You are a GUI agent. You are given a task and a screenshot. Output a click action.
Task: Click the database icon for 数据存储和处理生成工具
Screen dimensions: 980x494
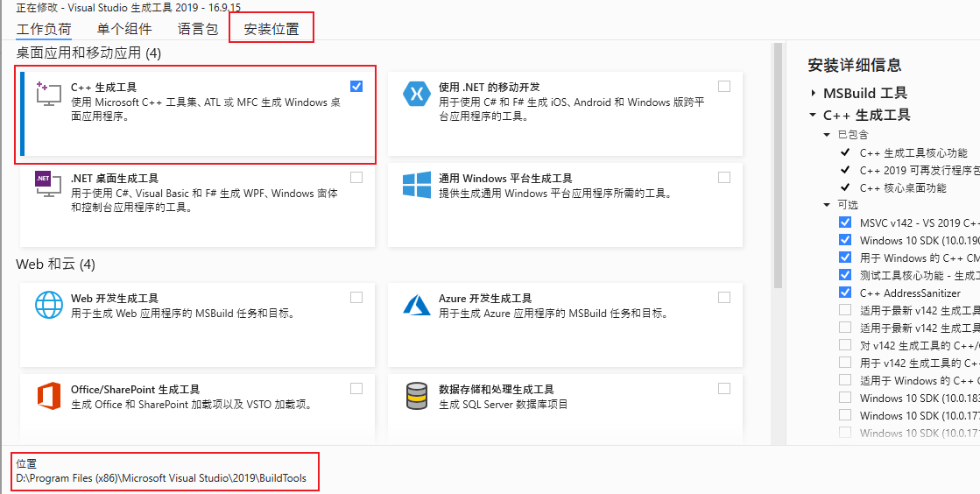click(x=417, y=396)
